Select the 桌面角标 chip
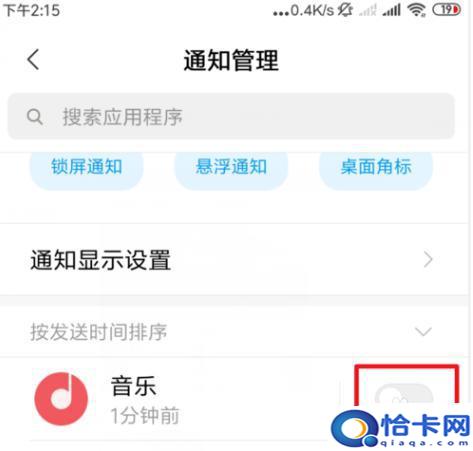The image size is (473, 451). (376, 167)
